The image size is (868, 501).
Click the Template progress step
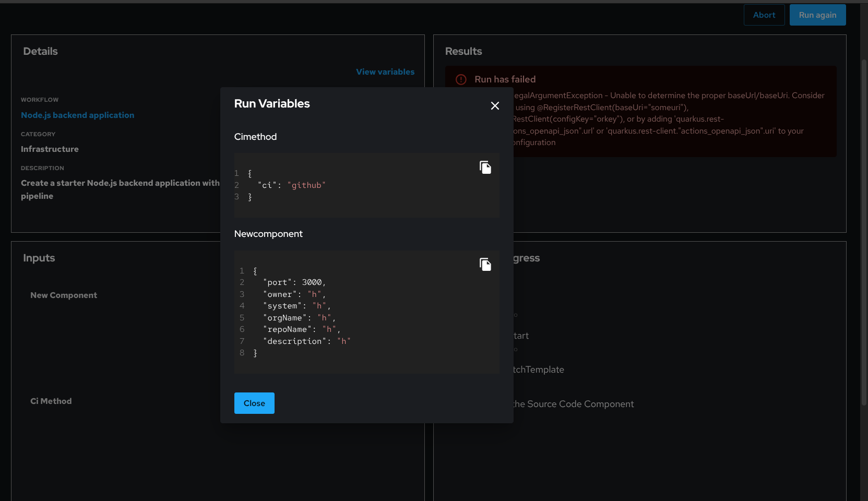[x=538, y=369]
